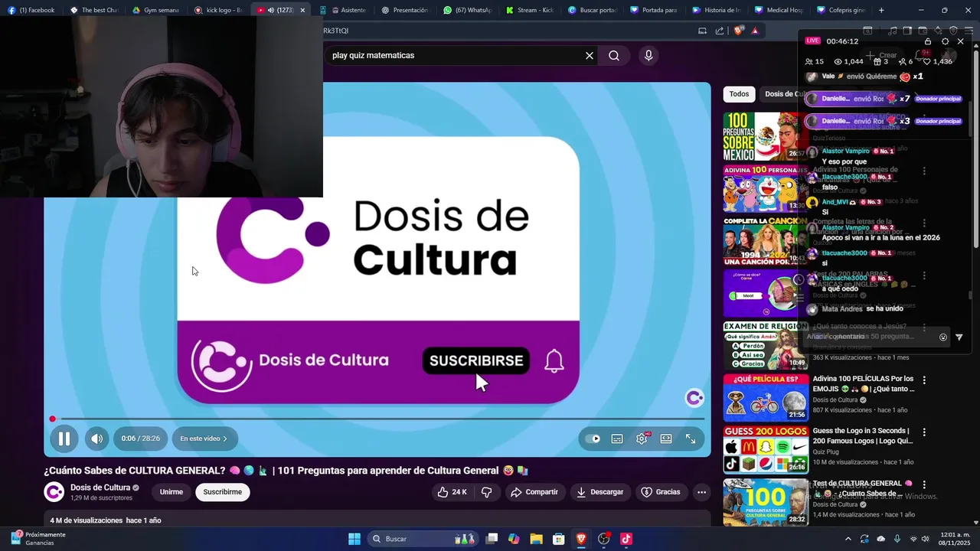The image size is (980, 551).
Task: Open '100 Preguntas sobre México' thumbnail
Action: (766, 136)
